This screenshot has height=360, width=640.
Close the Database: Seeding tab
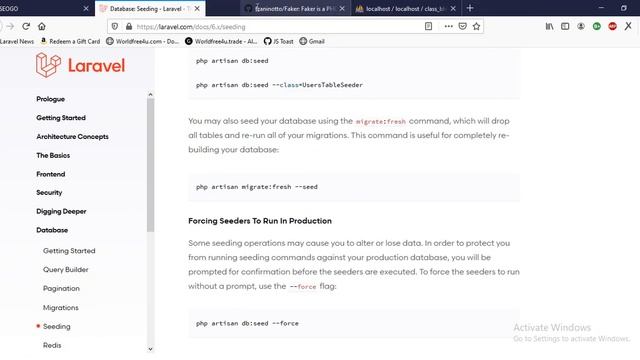[x=197, y=8]
